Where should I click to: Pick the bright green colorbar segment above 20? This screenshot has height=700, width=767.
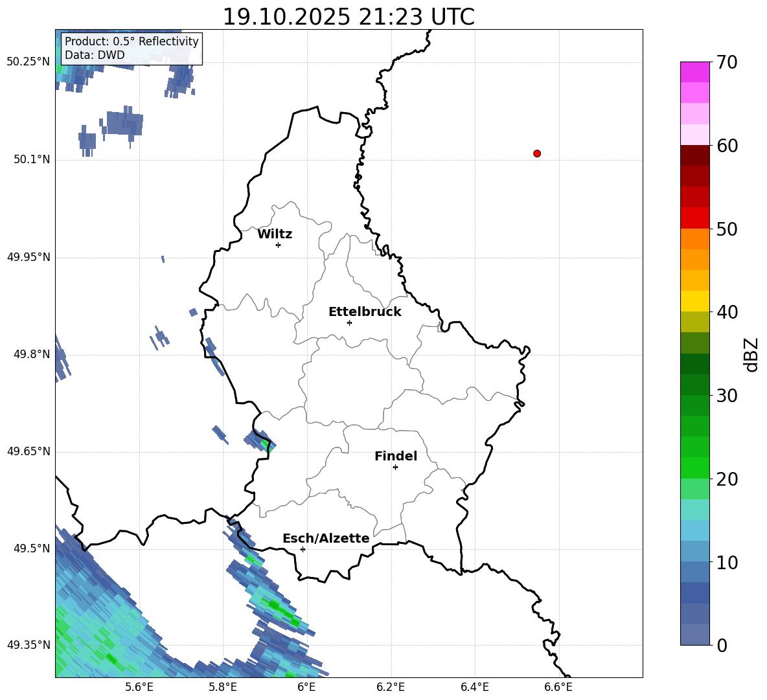(x=694, y=468)
